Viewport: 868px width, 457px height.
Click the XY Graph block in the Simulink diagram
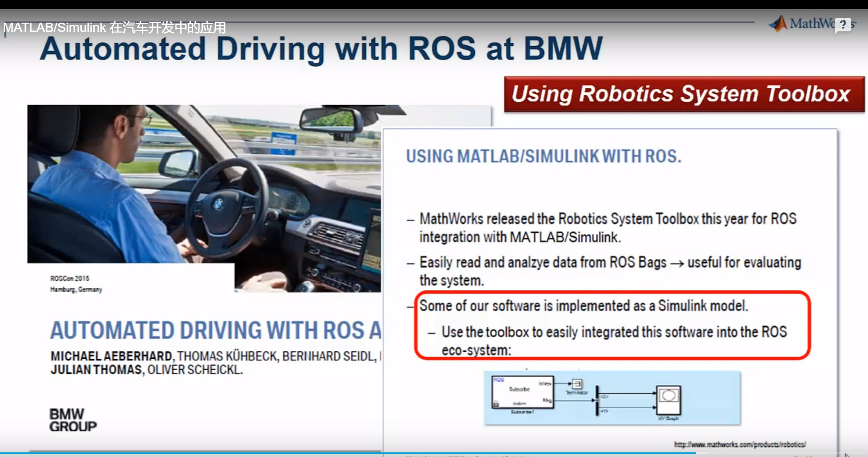[x=668, y=400]
